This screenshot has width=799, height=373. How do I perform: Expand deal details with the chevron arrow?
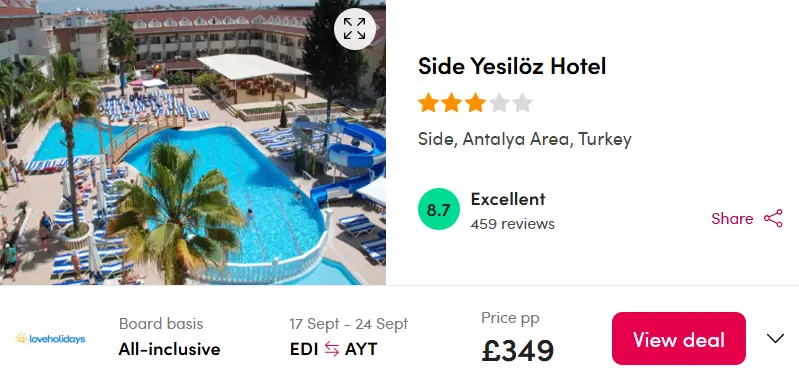tap(775, 338)
